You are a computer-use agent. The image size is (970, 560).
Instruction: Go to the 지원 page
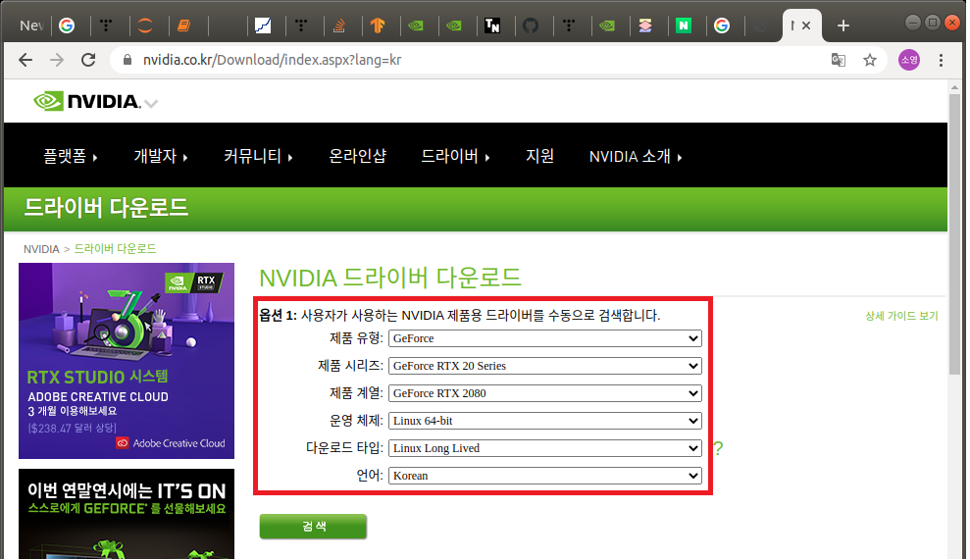point(539,156)
